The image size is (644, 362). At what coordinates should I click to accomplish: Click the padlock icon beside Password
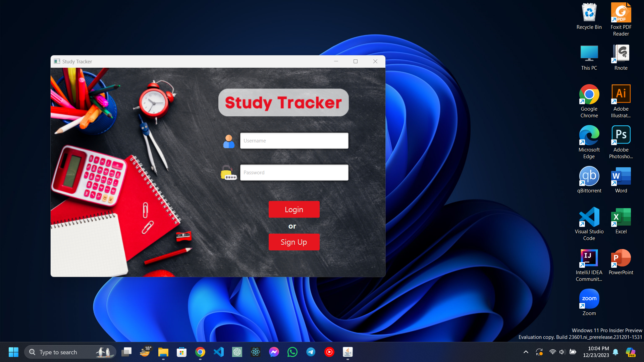coord(228,173)
